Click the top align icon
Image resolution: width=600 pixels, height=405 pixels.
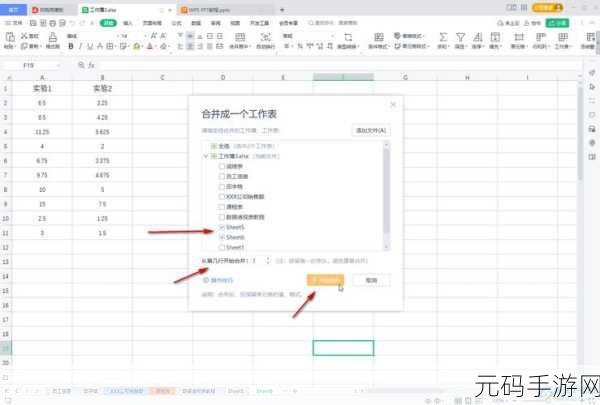coord(180,36)
